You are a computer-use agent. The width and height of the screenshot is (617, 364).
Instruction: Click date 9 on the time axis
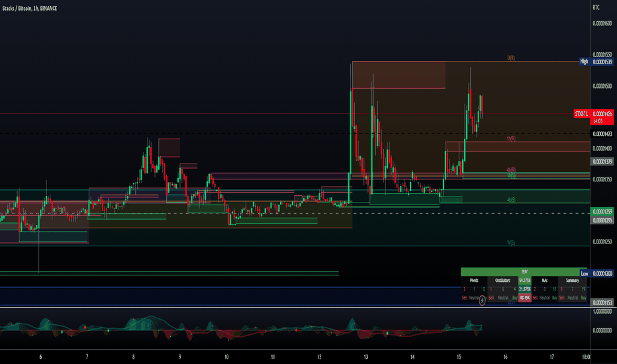[x=180, y=357]
